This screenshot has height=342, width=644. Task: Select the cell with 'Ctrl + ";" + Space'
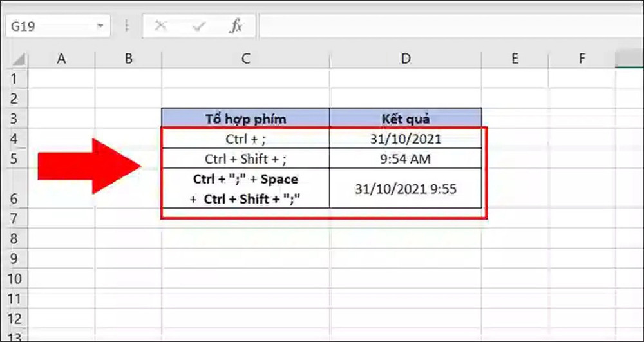tap(245, 189)
